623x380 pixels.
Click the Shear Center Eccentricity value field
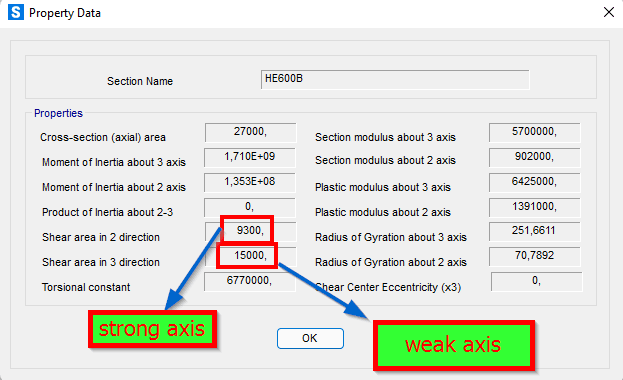pos(536,281)
